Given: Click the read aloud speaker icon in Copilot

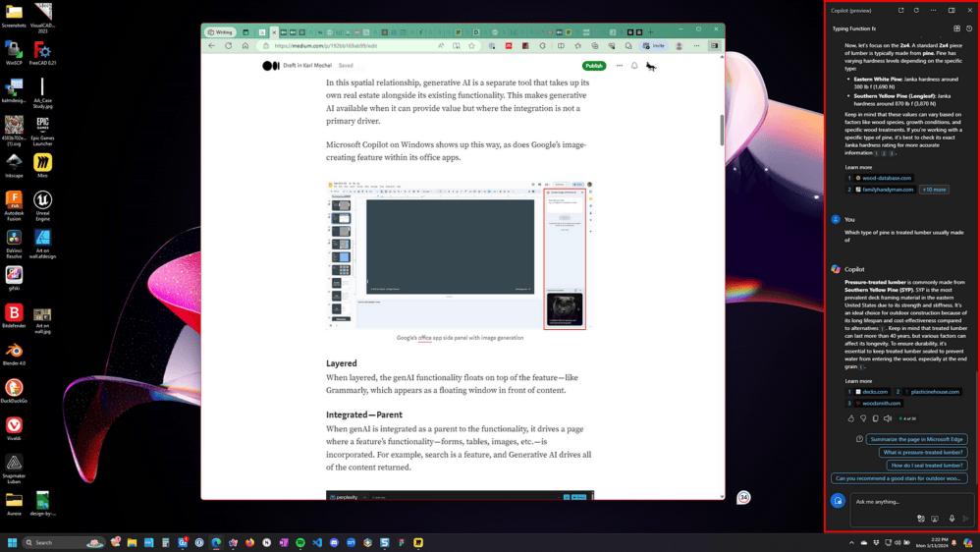Looking at the screenshot, I should pyautogui.click(x=888, y=418).
